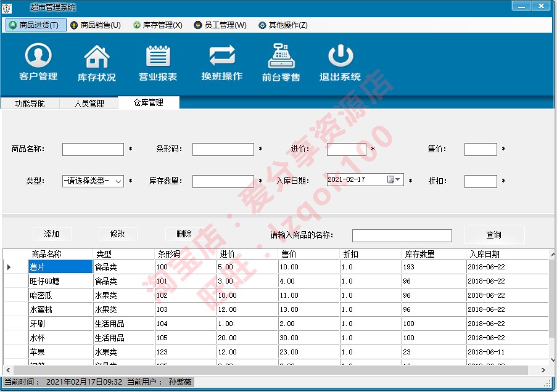Click the horizontal scrollbar right arrow
Screen dimensions: 557x392
point(543,370)
